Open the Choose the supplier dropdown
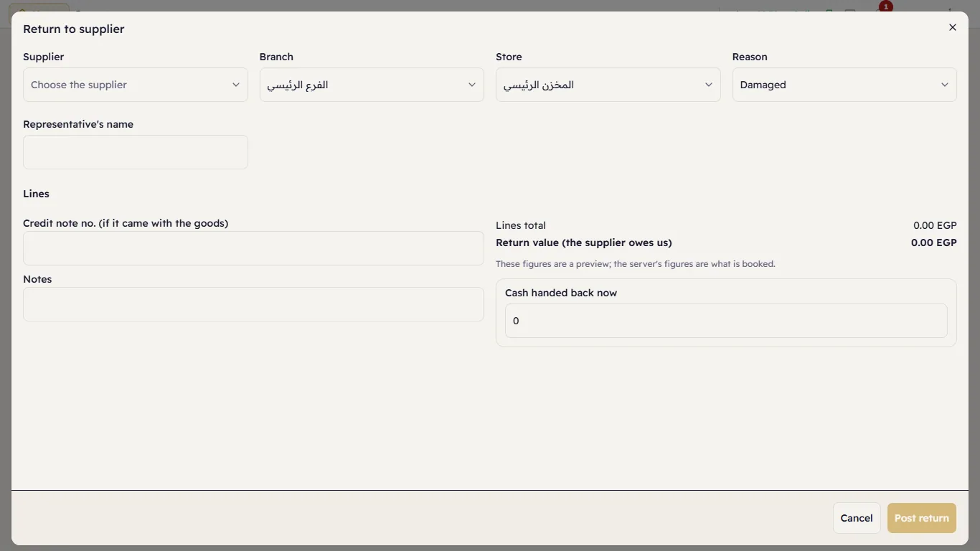 click(x=136, y=85)
